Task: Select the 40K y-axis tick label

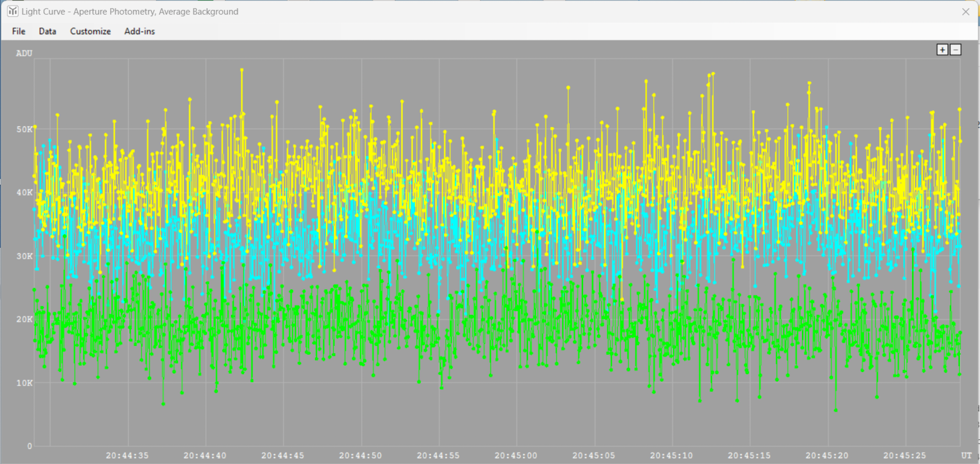Action: pyautogui.click(x=24, y=193)
